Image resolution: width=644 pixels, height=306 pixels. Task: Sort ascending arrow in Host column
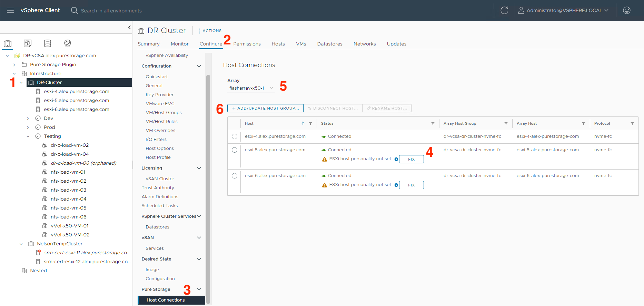[x=303, y=123]
